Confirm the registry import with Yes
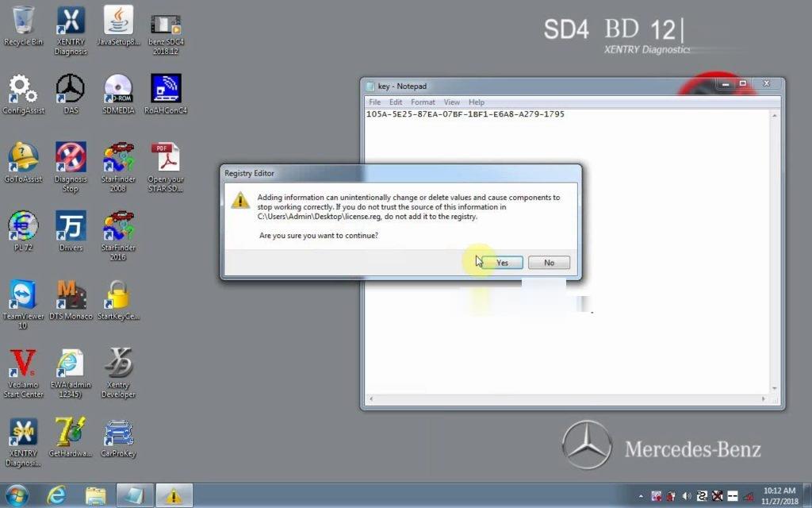The width and height of the screenshot is (812, 508). [502, 263]
